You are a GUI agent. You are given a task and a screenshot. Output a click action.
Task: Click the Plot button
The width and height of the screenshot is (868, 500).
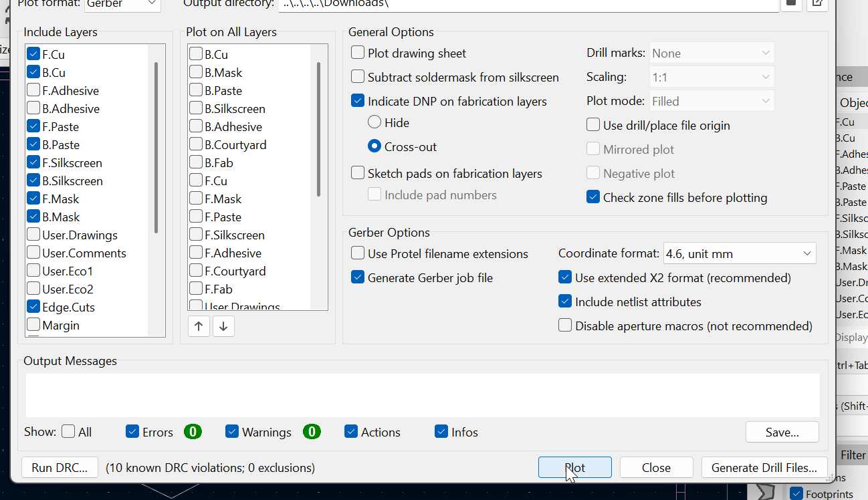575,467
